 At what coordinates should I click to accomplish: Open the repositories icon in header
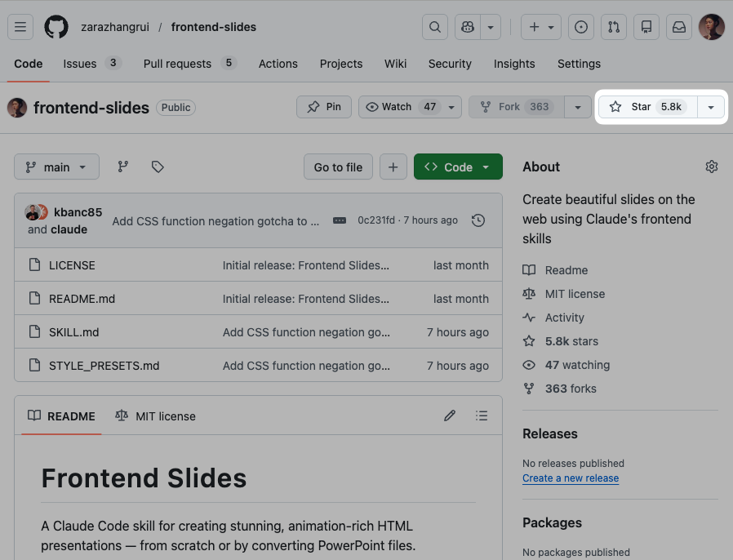tap(646, 27)
